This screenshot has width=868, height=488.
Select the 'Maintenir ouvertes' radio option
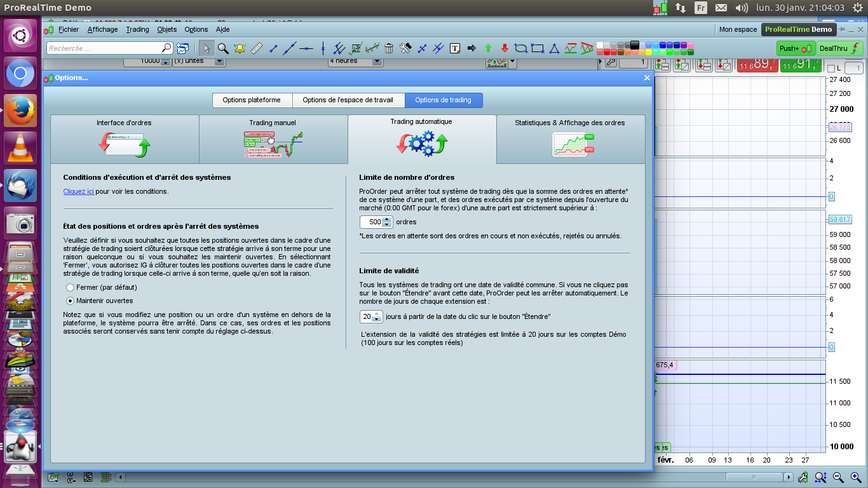71,301
